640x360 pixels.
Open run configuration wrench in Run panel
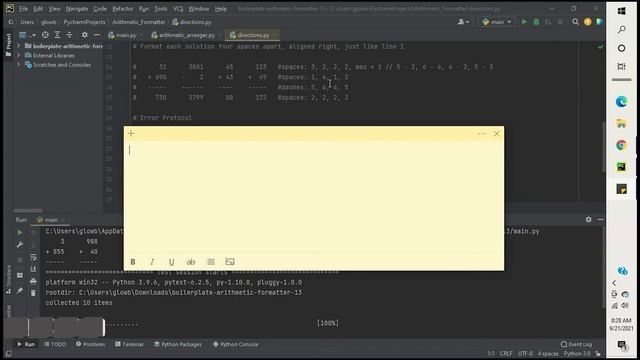point(20,244)
